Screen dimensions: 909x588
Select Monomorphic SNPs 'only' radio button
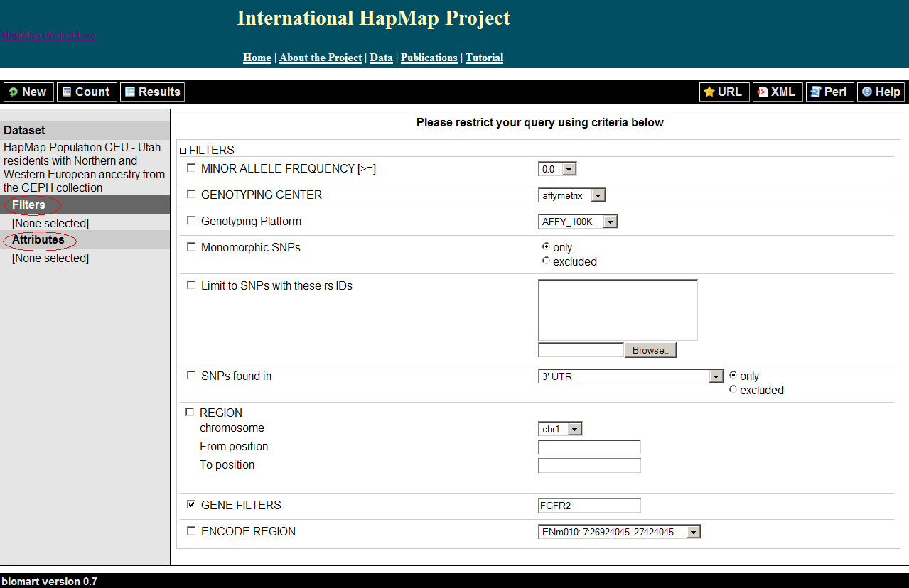tap(546, 246)
